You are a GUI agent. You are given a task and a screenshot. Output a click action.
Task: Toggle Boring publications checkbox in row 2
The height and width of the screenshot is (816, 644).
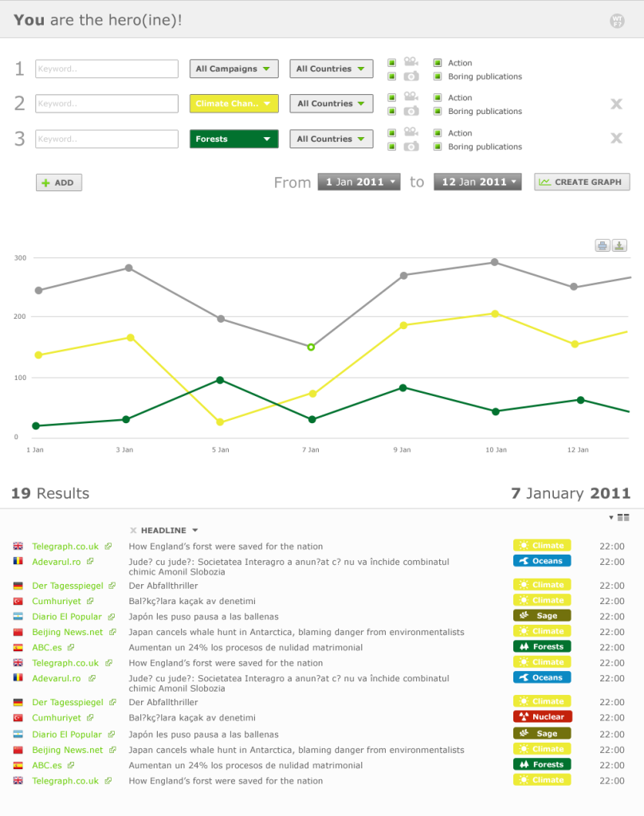click(x=438, y=111)
